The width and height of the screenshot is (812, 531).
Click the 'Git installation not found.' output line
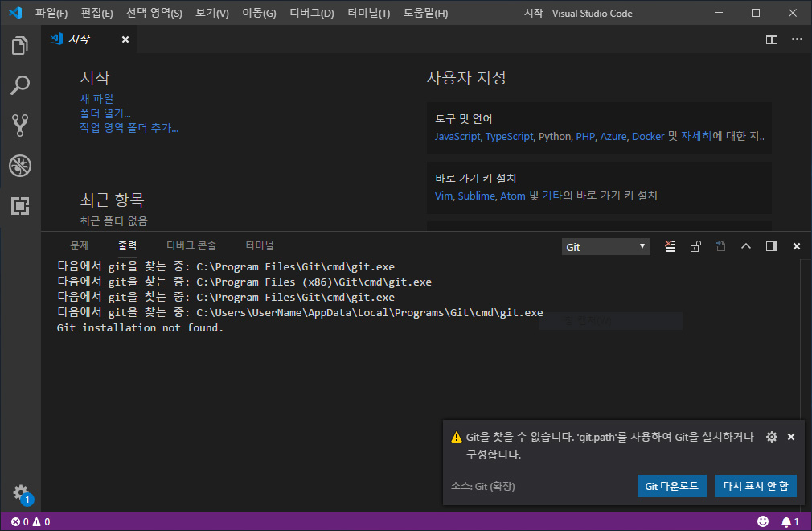pyautogui.click(x=140, y=328)
